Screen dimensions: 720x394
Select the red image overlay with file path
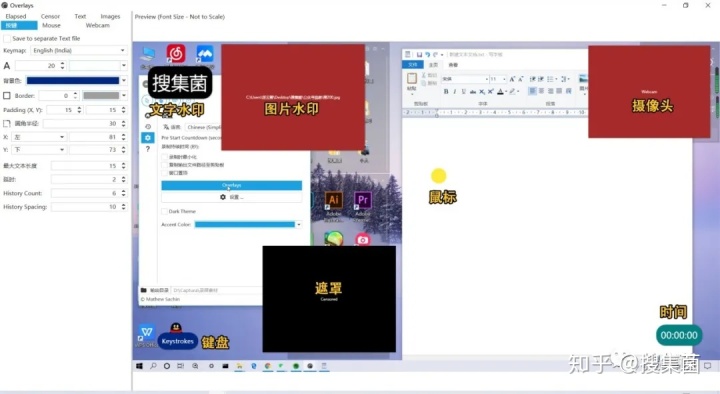tap(293, 97)
